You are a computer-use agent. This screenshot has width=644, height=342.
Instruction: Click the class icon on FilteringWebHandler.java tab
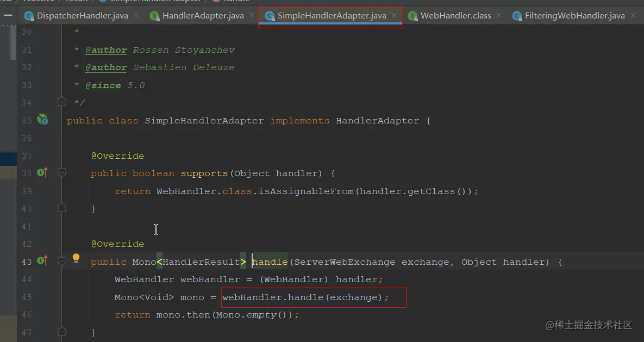pyautogui.click(x=517, y=16)
